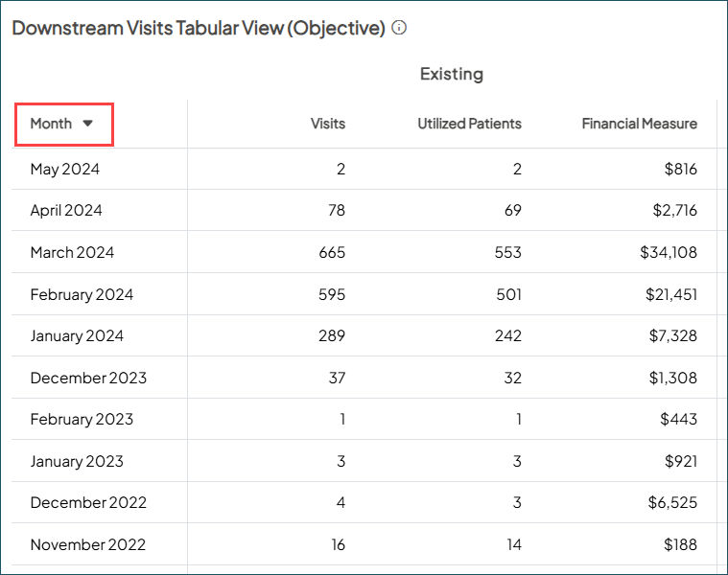This screenshot has width=728, height=575.
Task: Click the 665 visits cell
Action: tap(332, 253)
